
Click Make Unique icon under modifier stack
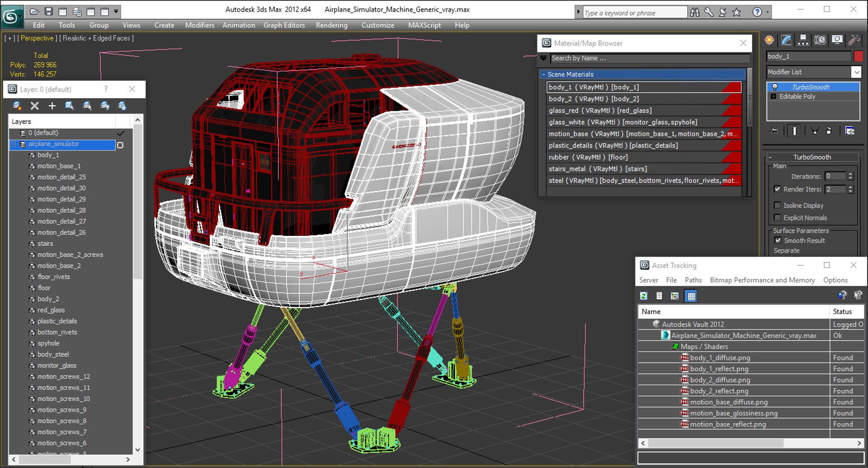[815, 131]
